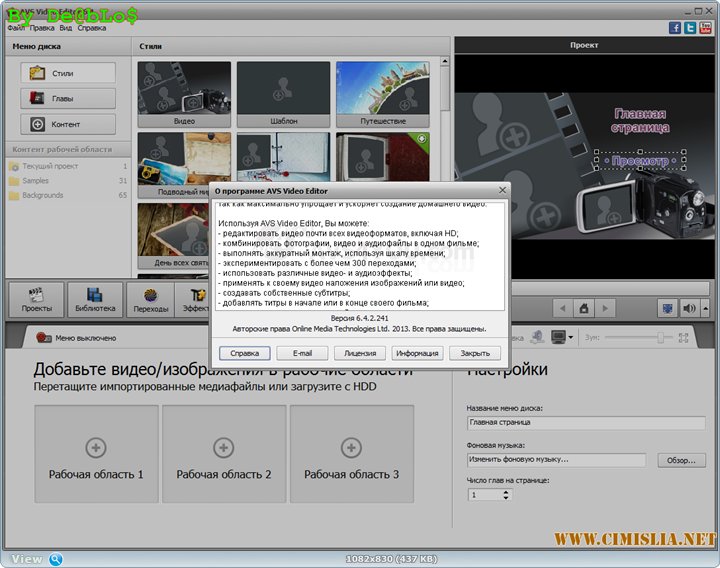
Task: Open the Правка menu
Action: coord(41,28)
